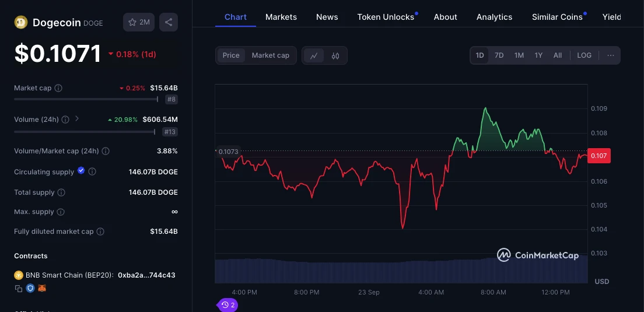Click the #13 volume rank badge
The image size is (644, 312).
click(x=170, y=132)
